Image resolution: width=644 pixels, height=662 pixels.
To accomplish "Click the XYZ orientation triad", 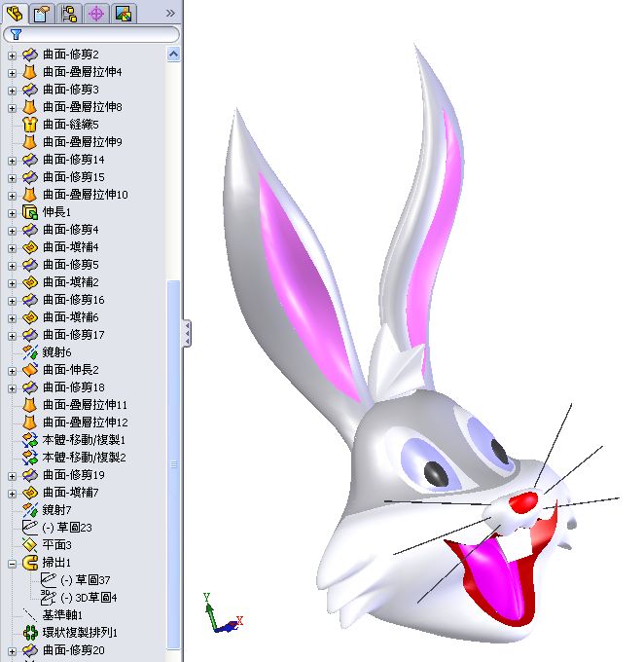I will 223,614.
